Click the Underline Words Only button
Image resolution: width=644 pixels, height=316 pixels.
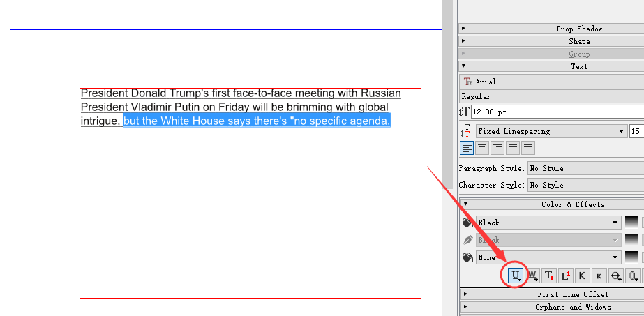click(532, 276)
